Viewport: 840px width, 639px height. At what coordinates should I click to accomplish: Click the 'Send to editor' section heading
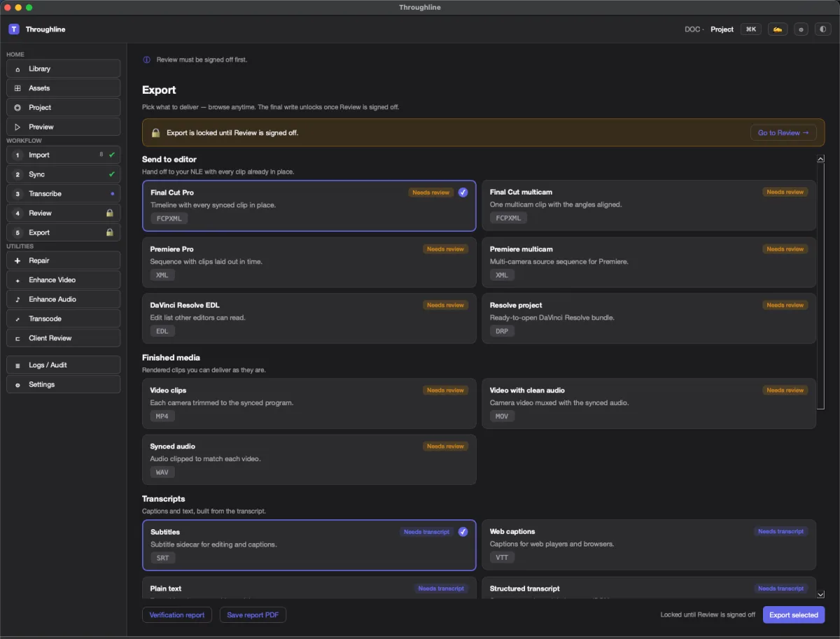[x=169, y=160]
